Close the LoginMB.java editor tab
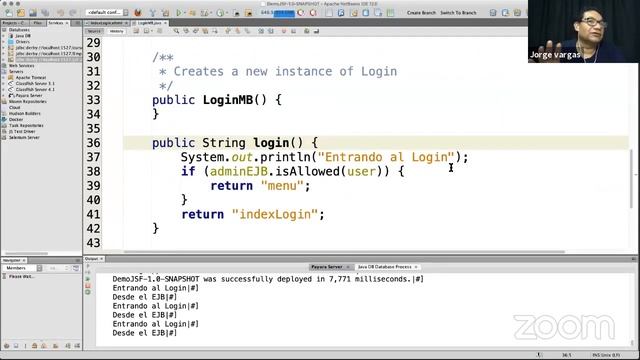 click(x=165, y=23)
